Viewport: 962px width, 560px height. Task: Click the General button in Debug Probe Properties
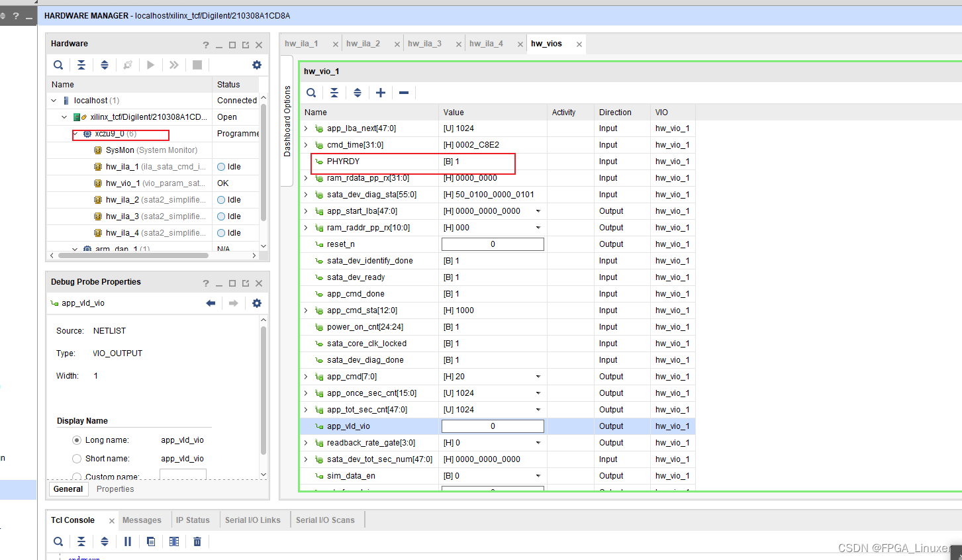(68, 489)
